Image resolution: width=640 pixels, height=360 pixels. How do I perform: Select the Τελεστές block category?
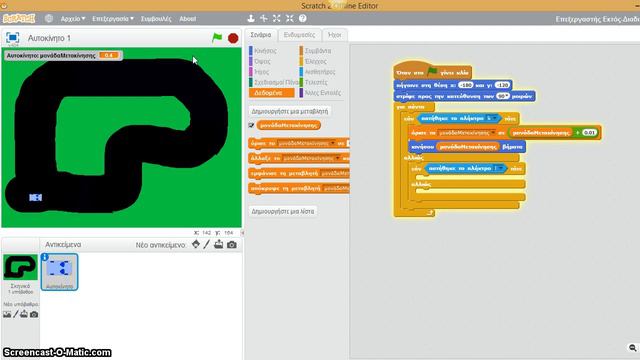(x=316, y=82)
